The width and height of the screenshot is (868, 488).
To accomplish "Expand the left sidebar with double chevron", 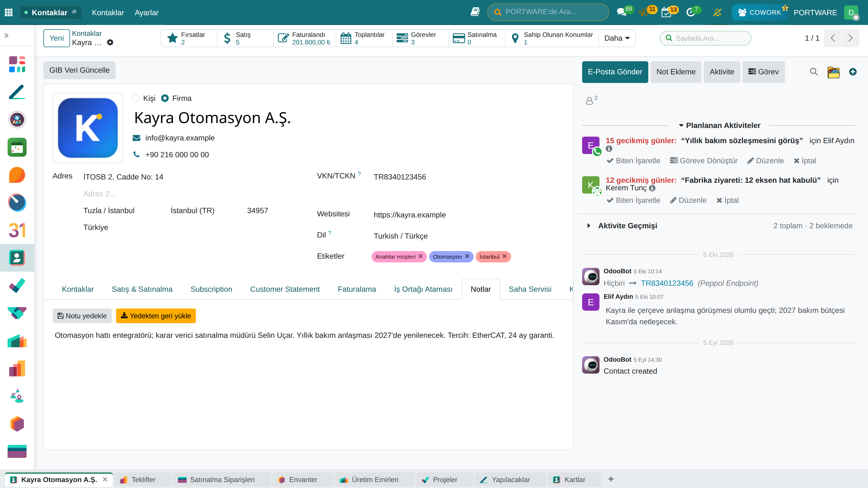I will (7, 35).
